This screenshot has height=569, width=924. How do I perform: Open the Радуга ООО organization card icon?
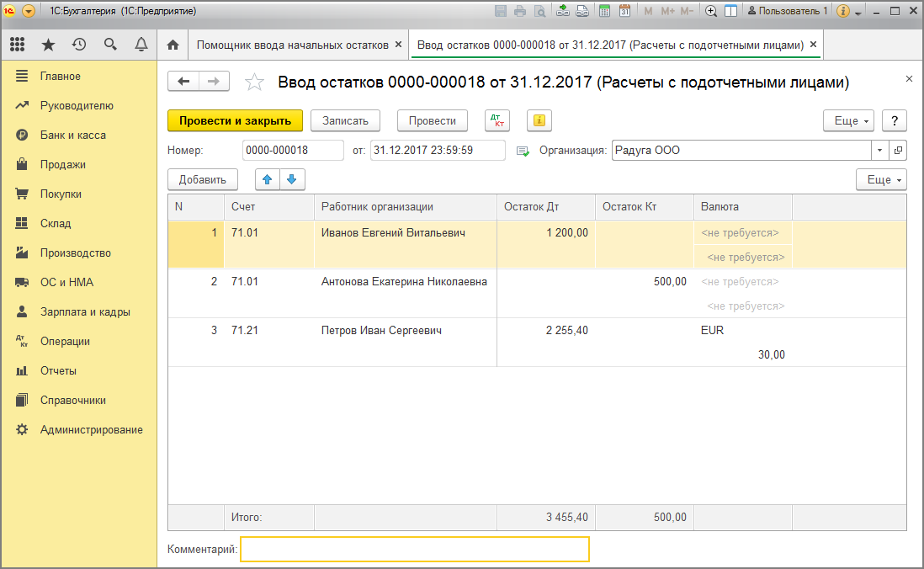click(x=898, y=150)
